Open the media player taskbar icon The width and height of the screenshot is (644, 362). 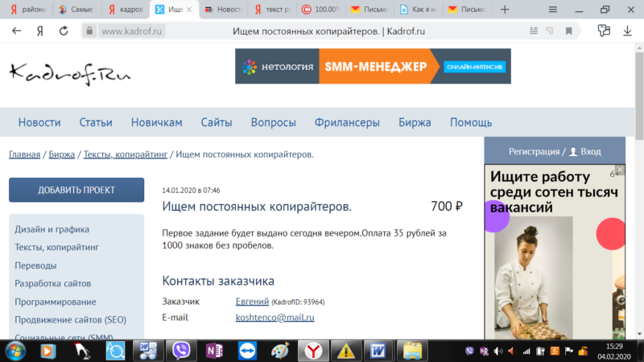(48, 351)
